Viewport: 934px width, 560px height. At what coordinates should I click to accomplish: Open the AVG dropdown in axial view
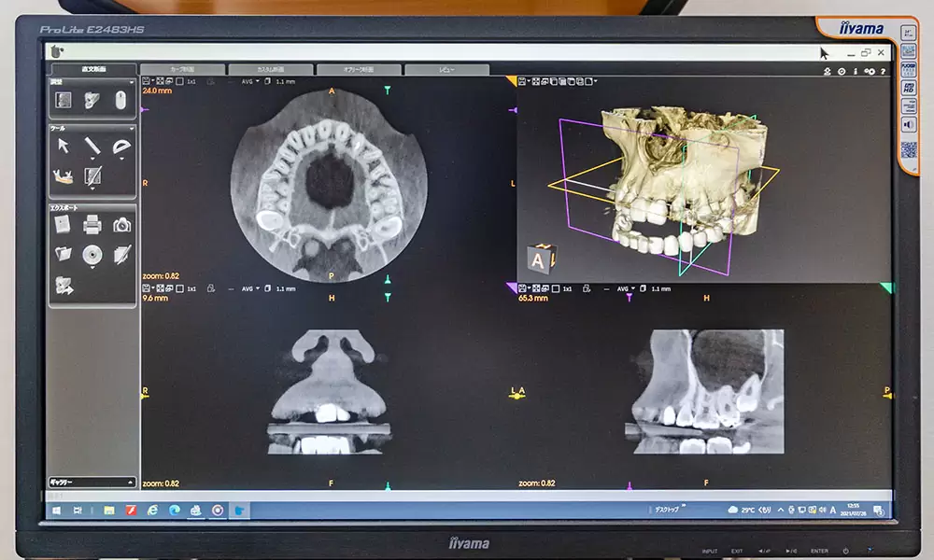coord(249,81)
